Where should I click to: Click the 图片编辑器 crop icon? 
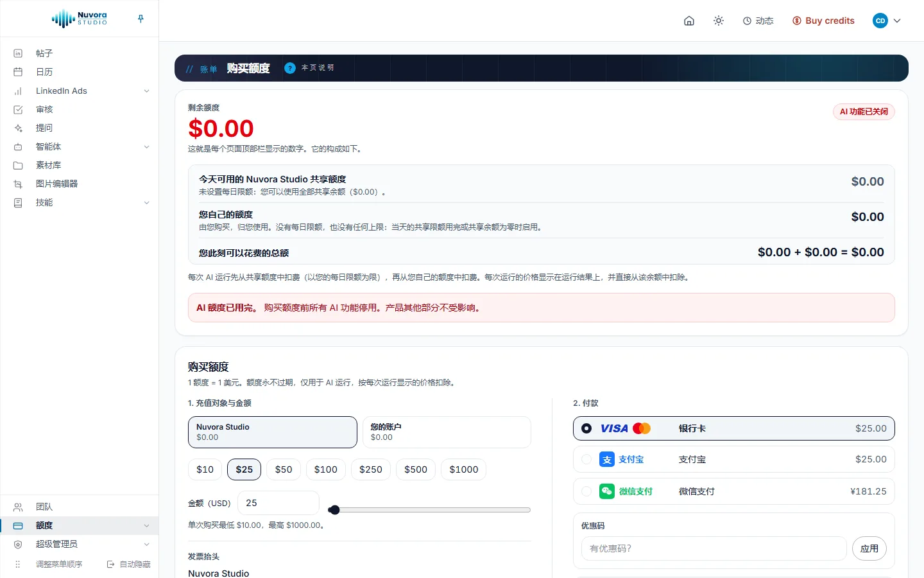point(18,184)
